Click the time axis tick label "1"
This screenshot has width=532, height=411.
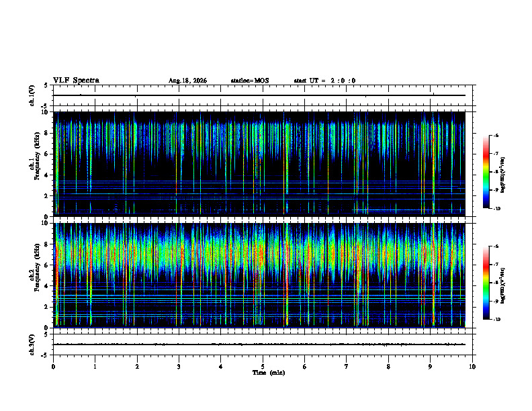pyautogui.click(x=95, y=367)
